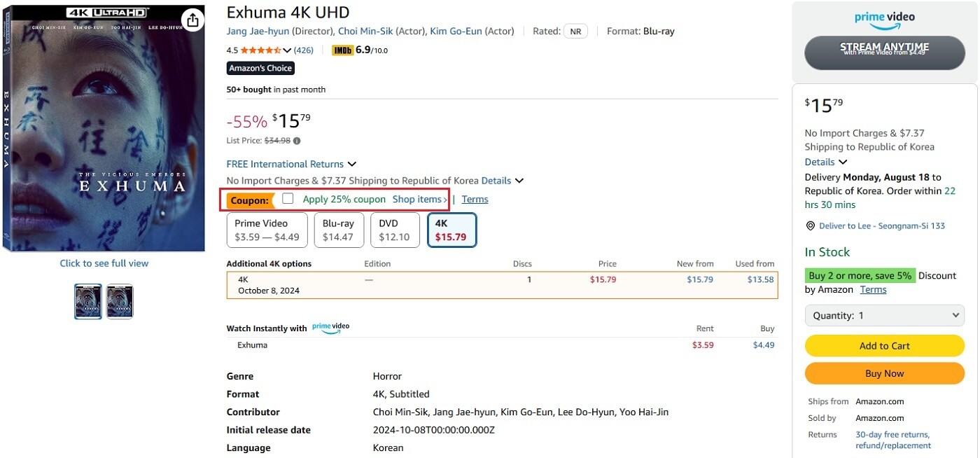Click the List Price info icon

[x=297, y=141]
